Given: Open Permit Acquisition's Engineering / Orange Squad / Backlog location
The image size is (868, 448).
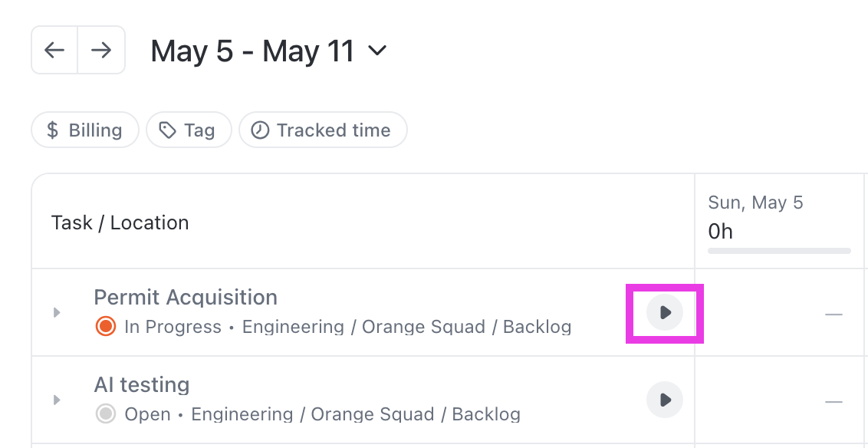Looking at the screenshot, I should tap(406, 327).
